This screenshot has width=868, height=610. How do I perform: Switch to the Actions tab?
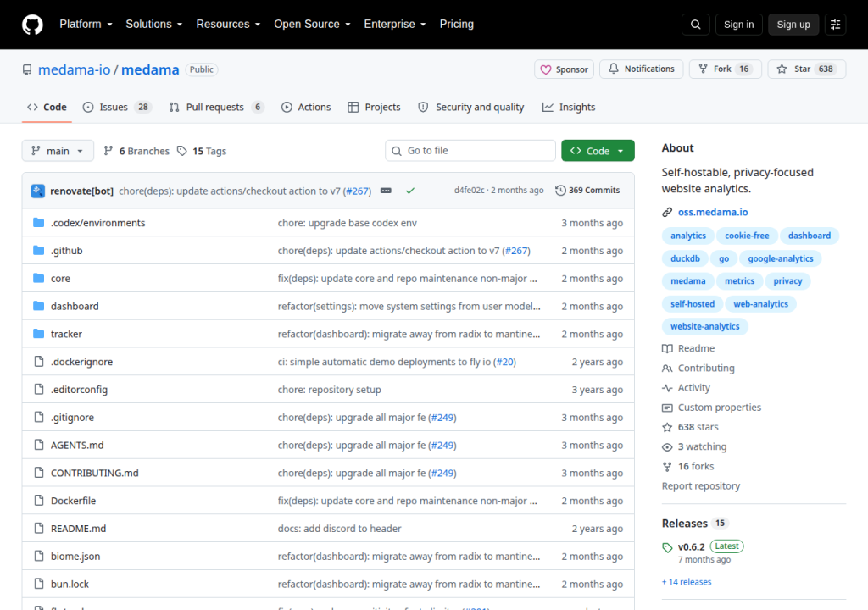(x=306, y=107)
